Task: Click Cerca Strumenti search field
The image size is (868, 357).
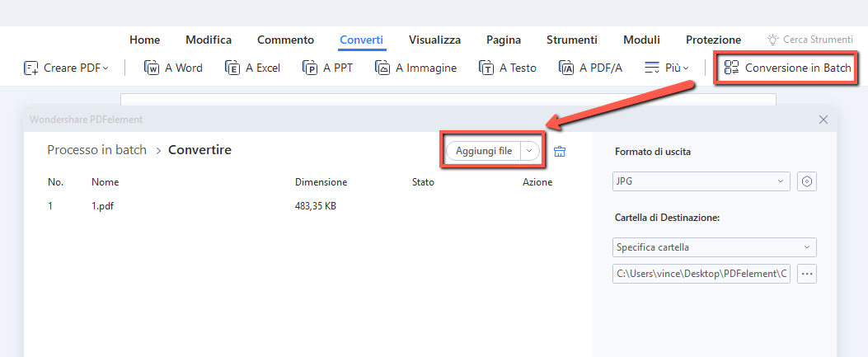Action: click(809, 40)
